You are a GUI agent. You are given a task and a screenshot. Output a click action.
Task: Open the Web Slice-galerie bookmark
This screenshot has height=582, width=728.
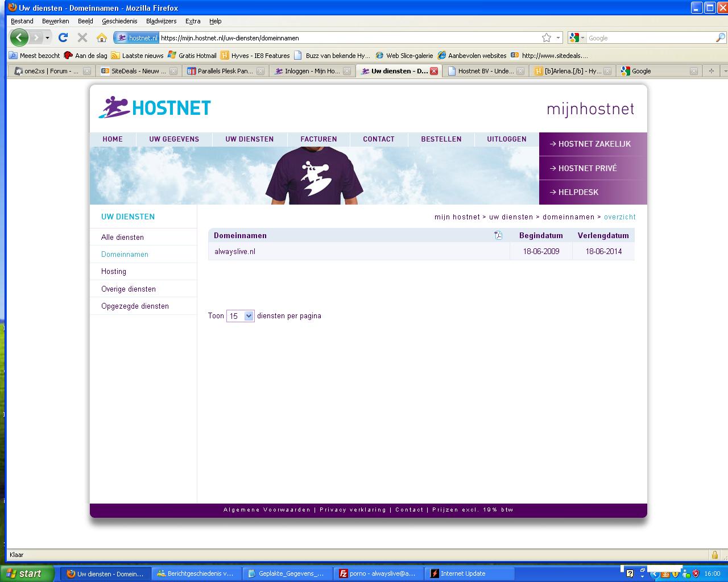pos(404,56)
